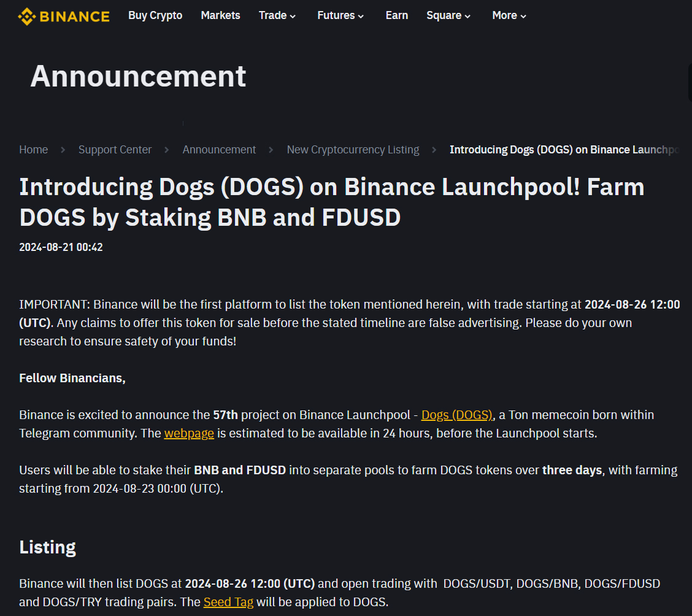This screenshot has height=616, width=692.
Task: Follow the yellow webpage link
Action: 189,434
